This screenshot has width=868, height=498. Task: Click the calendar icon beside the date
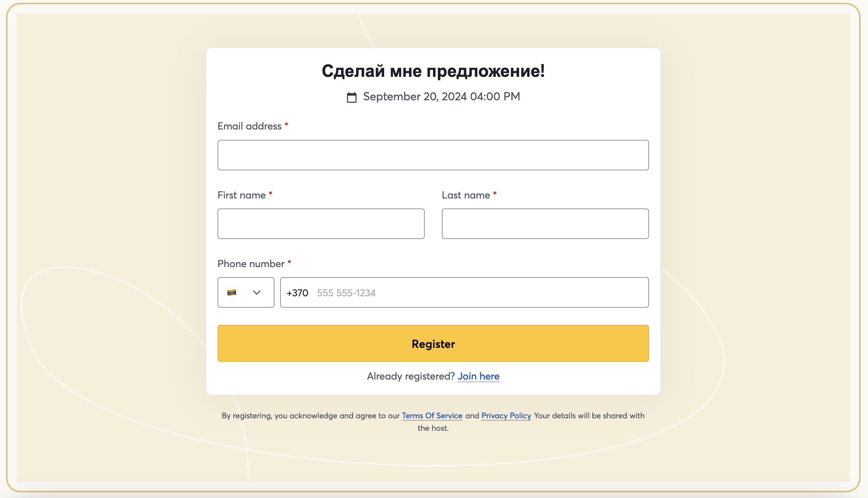(351, 97)
